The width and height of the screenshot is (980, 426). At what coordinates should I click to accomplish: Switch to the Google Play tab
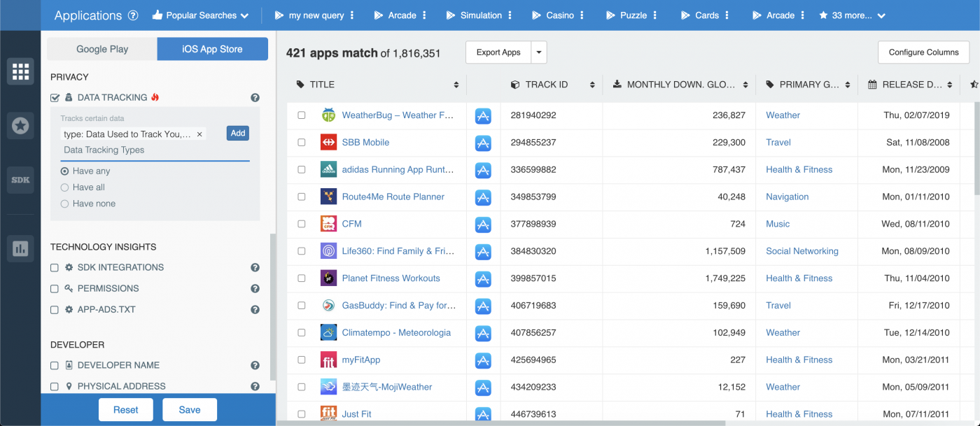(102, 49)
